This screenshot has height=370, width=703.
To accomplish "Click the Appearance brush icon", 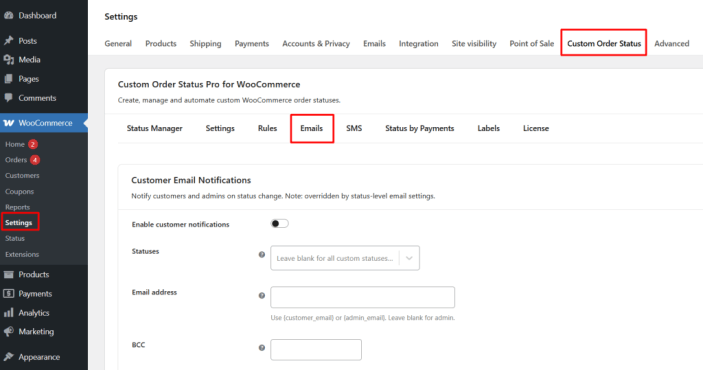I will (9, 357).
